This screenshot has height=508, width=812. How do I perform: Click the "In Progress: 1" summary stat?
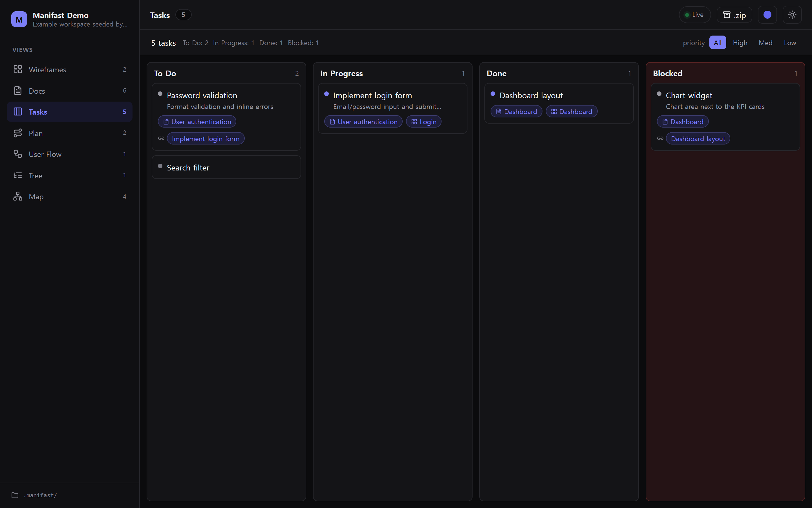point(233,43)
